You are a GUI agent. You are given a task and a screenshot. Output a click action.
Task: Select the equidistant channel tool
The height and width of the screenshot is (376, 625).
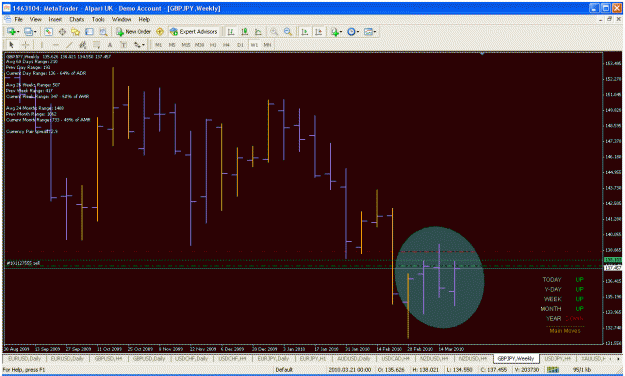[83, 45]
